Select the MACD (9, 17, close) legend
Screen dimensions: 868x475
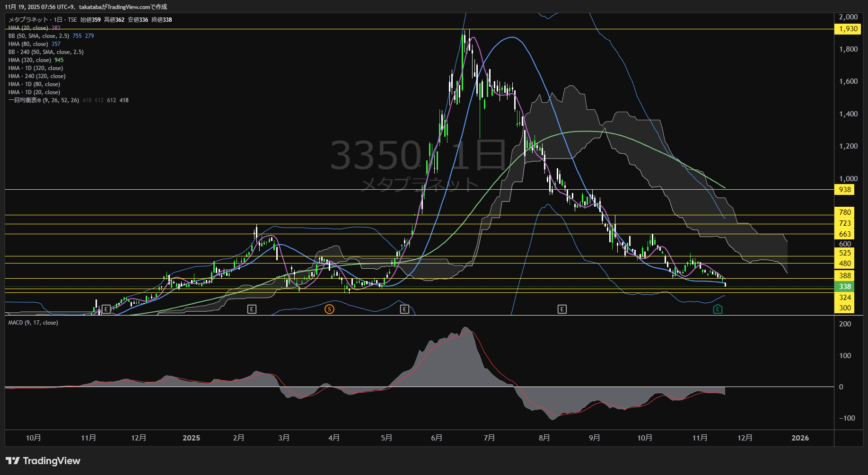click(33, 323)
